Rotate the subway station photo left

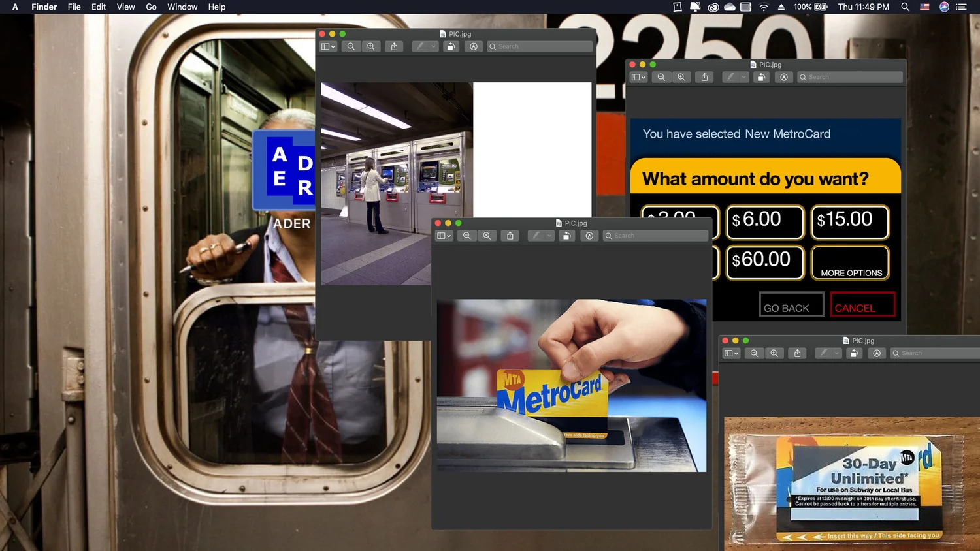point(451,46)
